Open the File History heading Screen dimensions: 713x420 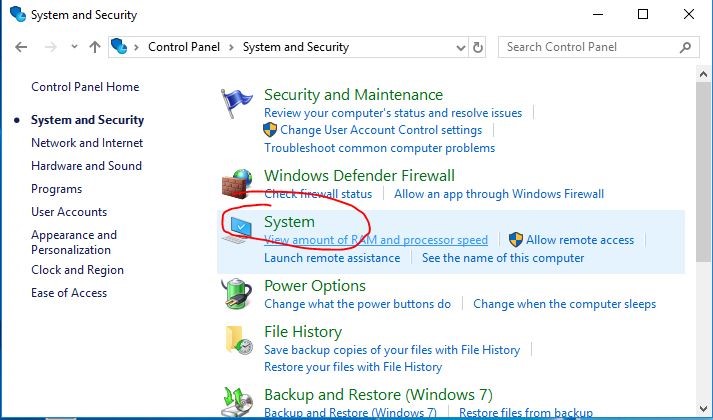pos(303,332)
